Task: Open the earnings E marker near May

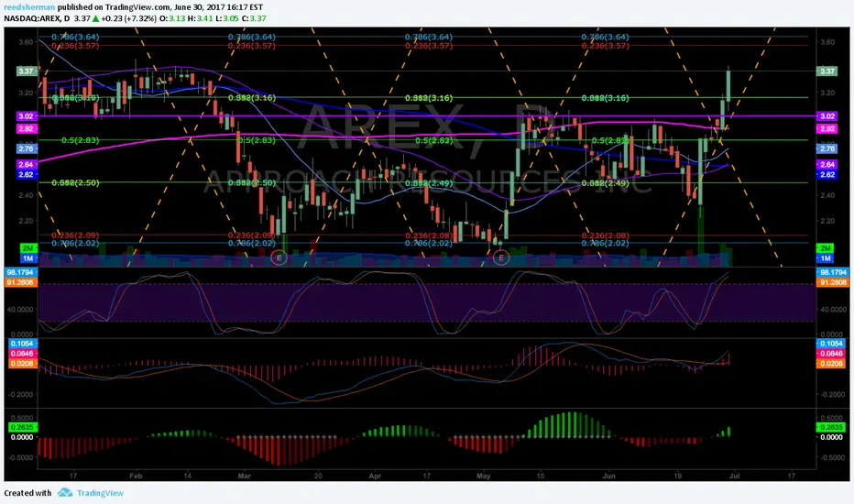Action: pos(501,257)
